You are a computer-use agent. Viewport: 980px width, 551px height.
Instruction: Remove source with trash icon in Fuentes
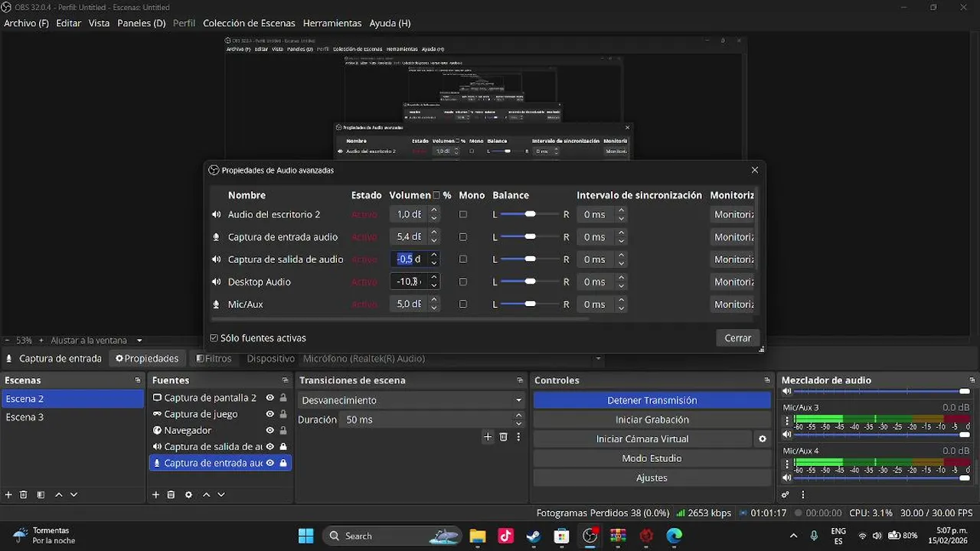(x=171, y=495)
